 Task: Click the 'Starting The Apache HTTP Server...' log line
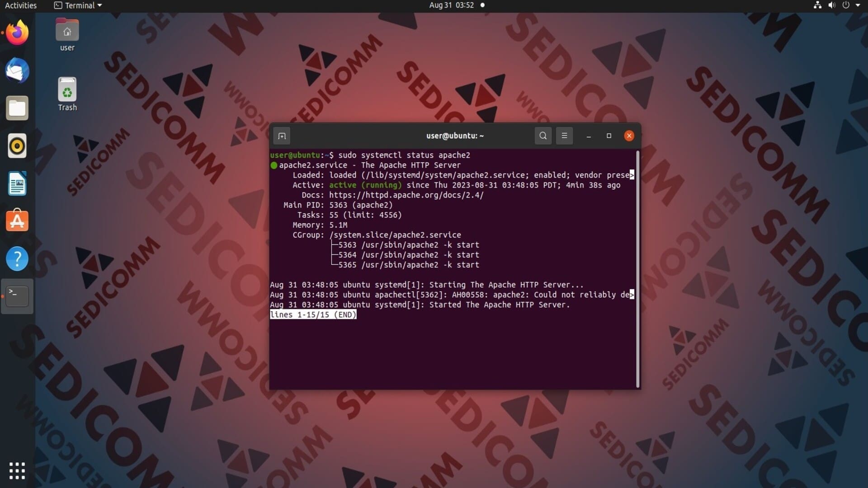click(427, 285)
